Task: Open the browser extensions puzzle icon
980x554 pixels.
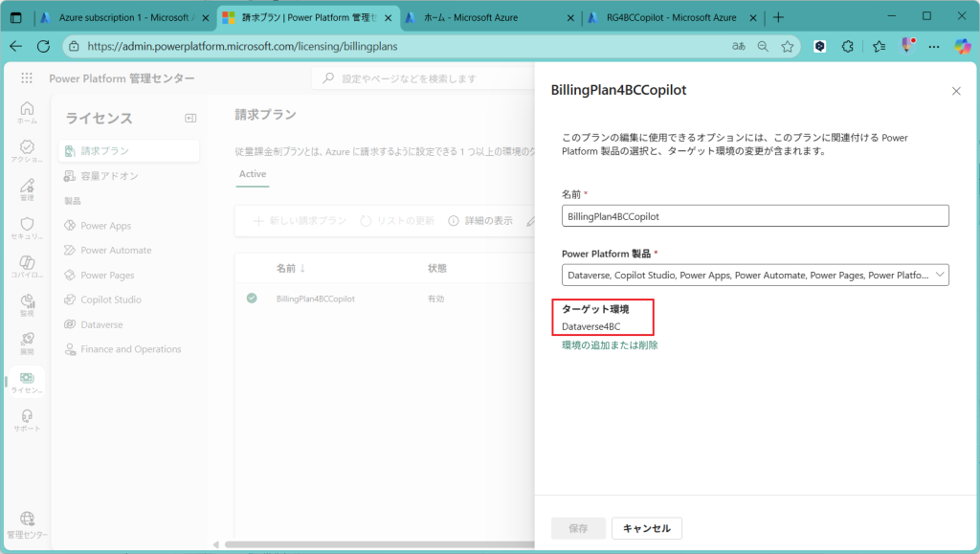Action: [848, 46]
